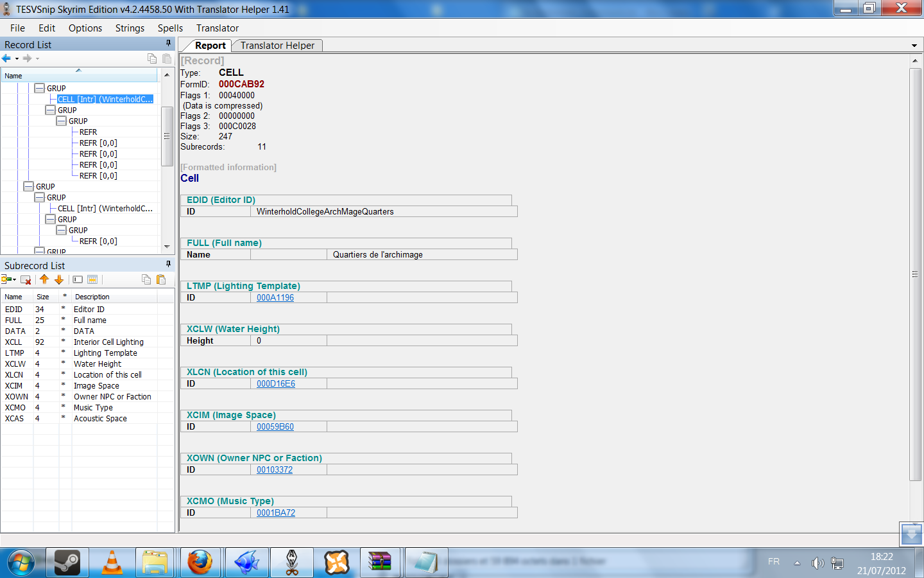Switch to the blue fish application in taskbar
This screenshot has width=924, height=578.
(246, 563)
